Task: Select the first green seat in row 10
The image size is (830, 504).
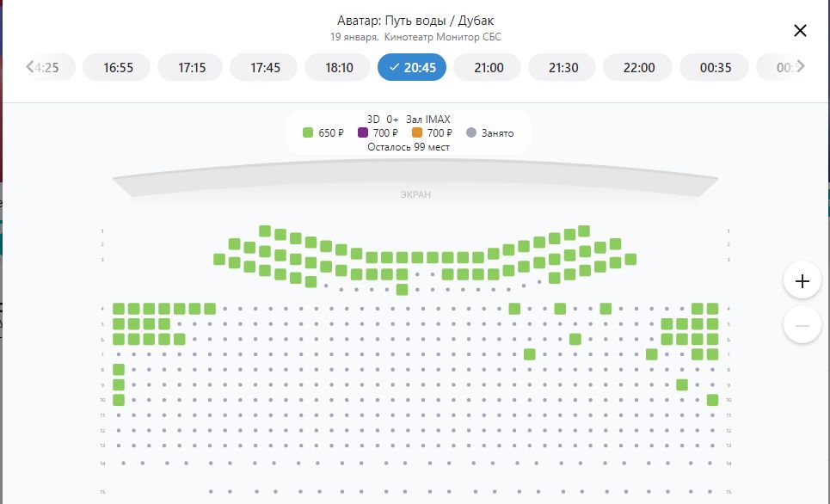Action: pyautogui.click(x=119, y=400)
